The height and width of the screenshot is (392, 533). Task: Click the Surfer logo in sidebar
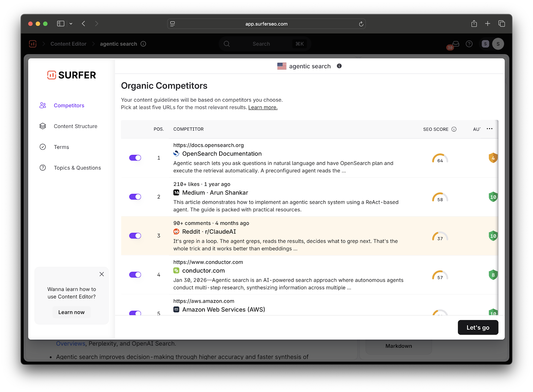click(x=72, y=75)
